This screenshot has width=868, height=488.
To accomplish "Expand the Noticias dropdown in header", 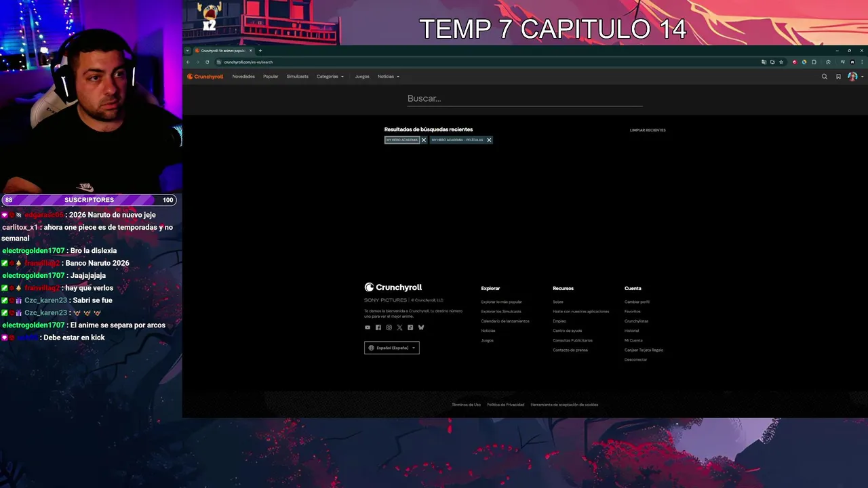I will pos(389,77).
